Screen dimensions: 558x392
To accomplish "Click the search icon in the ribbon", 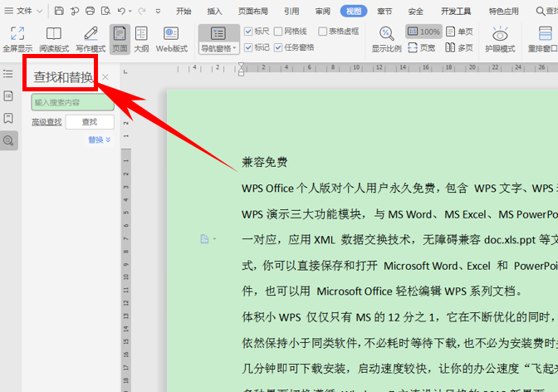I will tap(540, 12).
